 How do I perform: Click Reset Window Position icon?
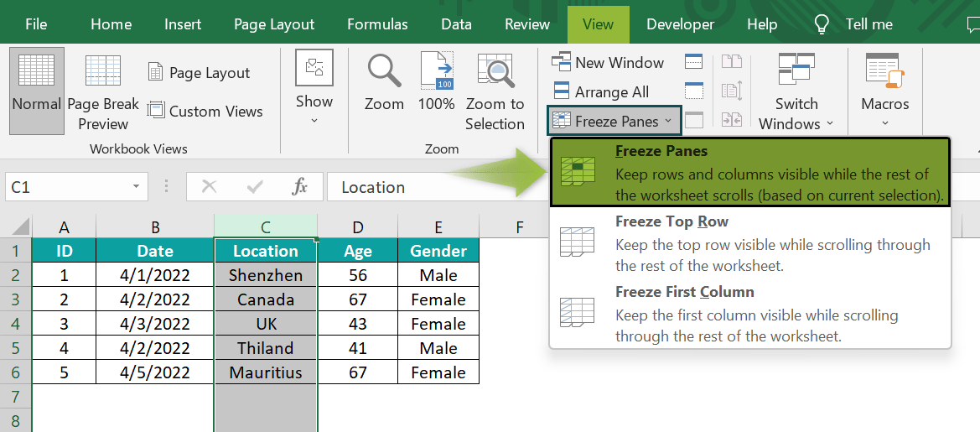pos(731,119)
